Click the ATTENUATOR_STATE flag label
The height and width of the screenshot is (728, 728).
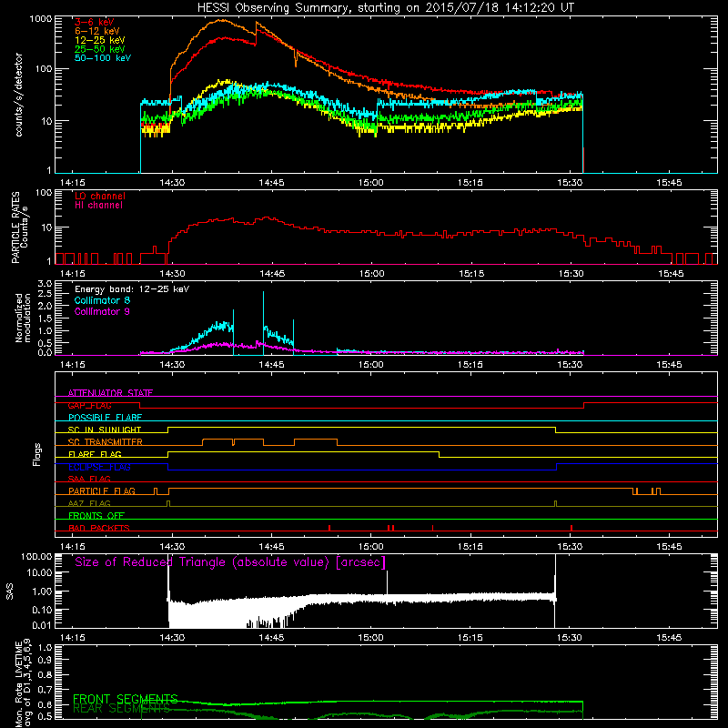click(x=110, y=393)
